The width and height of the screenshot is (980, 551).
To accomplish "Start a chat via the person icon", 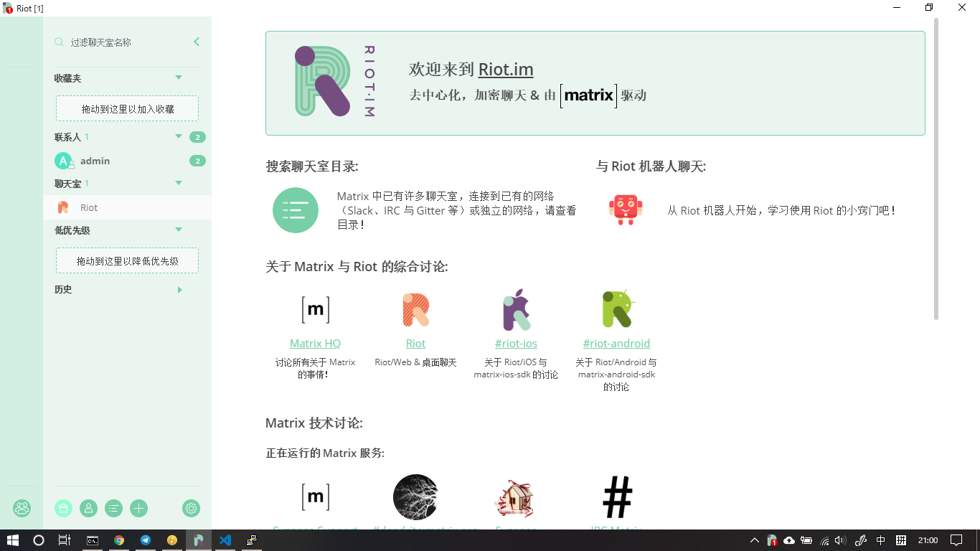I will click(x=88, y=508).
